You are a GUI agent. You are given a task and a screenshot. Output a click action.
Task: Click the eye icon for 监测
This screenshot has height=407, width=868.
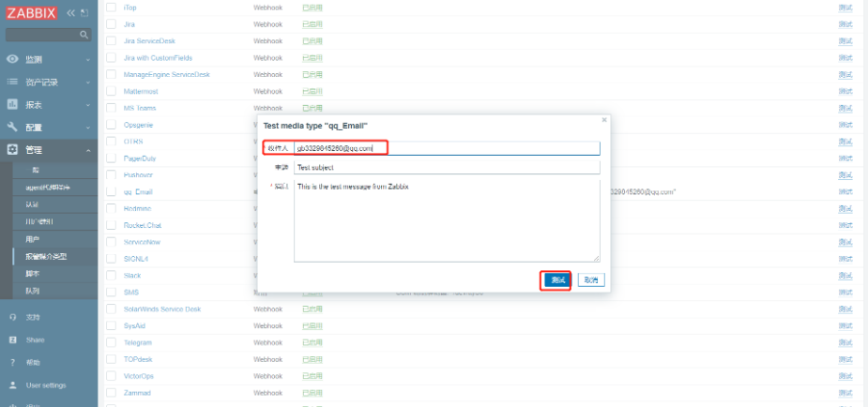(x=12, y=59)
